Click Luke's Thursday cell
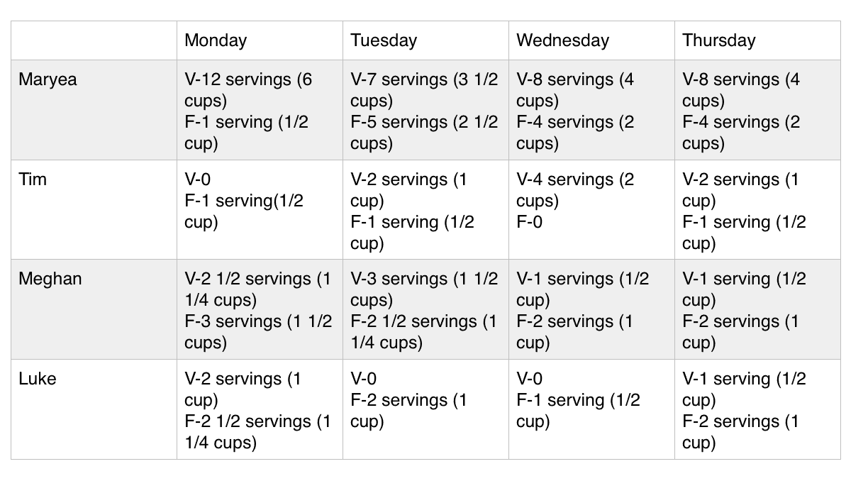This screenshot has height=498, width=868. [757, 409]
